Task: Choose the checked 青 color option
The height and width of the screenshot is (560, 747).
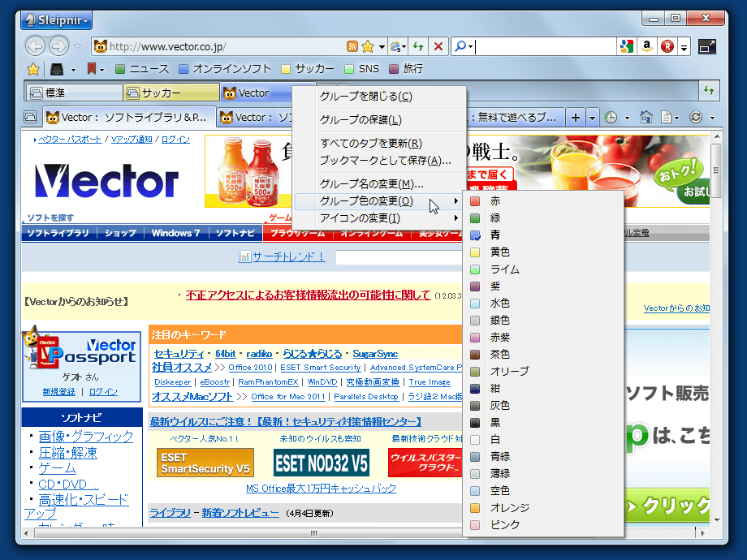Action: coord(543,235)
